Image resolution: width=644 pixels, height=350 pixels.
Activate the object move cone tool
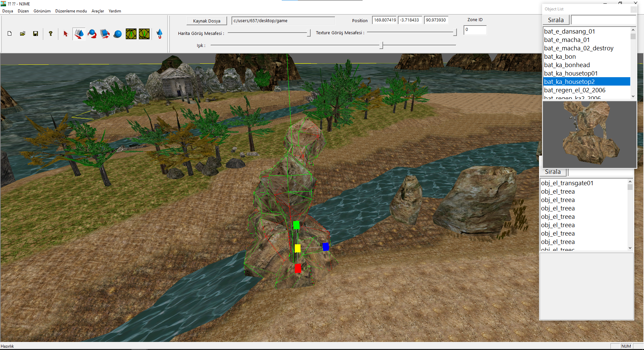click(x=79, y=34)
